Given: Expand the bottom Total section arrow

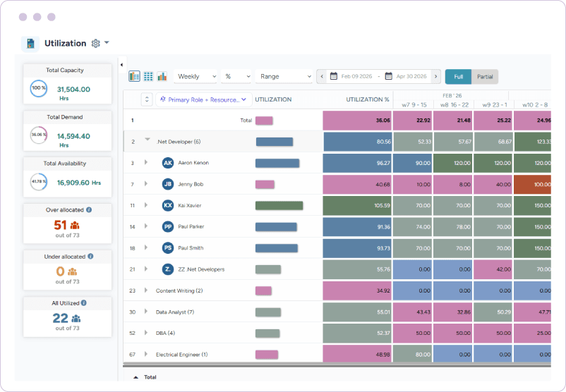Looking at the screenshot, I should click(x=136, y=377).
